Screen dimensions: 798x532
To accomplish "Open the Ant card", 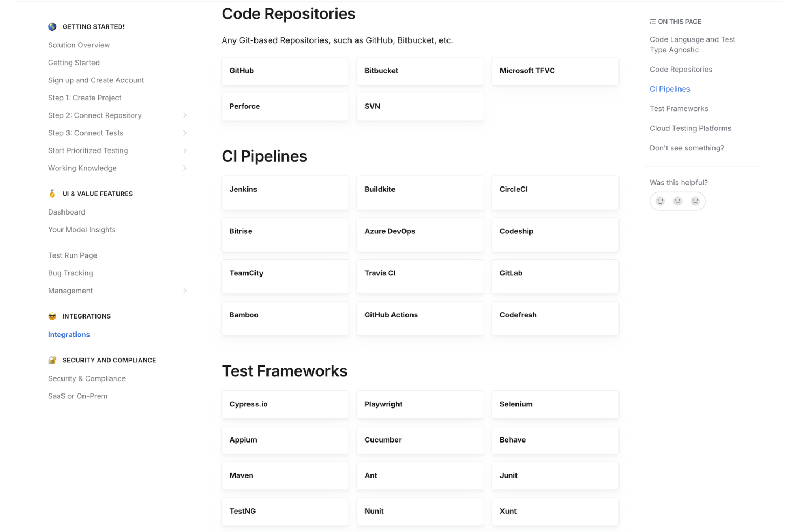I will pyautogui.click(x=420, y=476).
